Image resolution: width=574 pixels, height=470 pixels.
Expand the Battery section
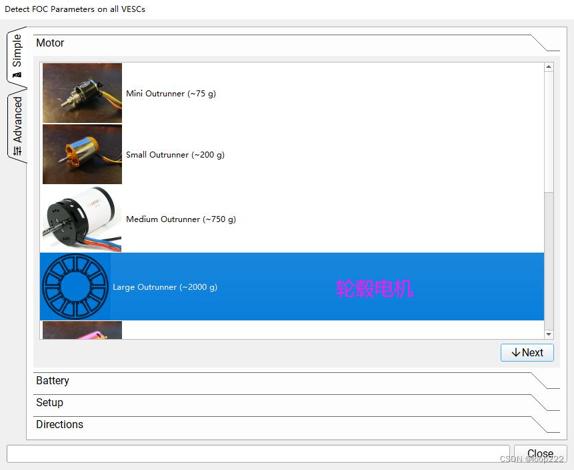pos(296,381)
